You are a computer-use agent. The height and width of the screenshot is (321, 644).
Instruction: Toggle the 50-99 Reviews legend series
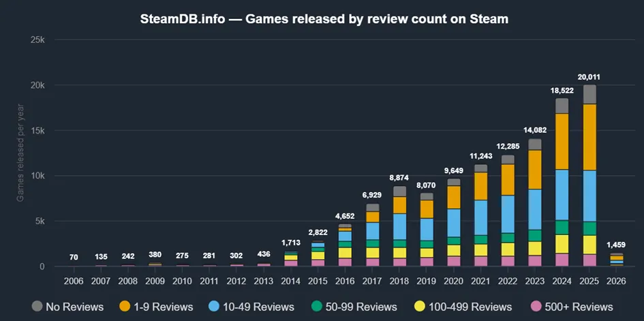pyautogui.click(x=354, y=307)
